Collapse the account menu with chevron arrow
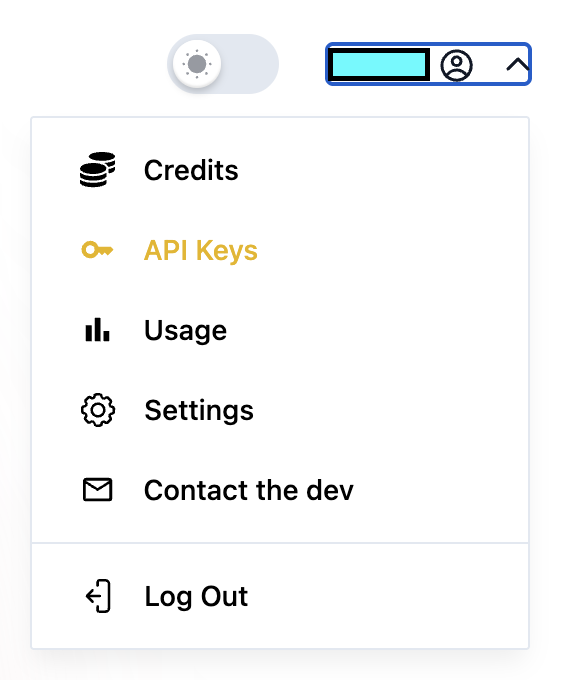Image resolution: width=564 pixels, height=680 pixels. (x=517, y=65)
